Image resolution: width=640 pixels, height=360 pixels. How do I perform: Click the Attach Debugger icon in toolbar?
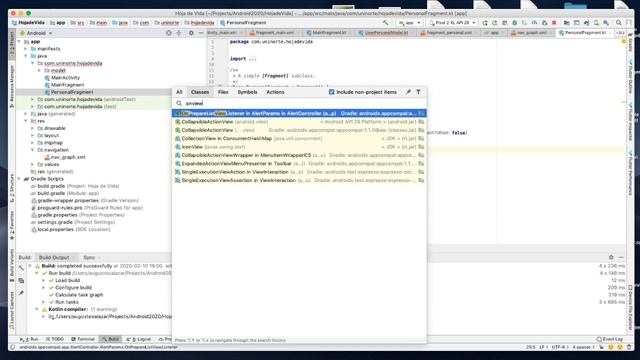point(544,23)
